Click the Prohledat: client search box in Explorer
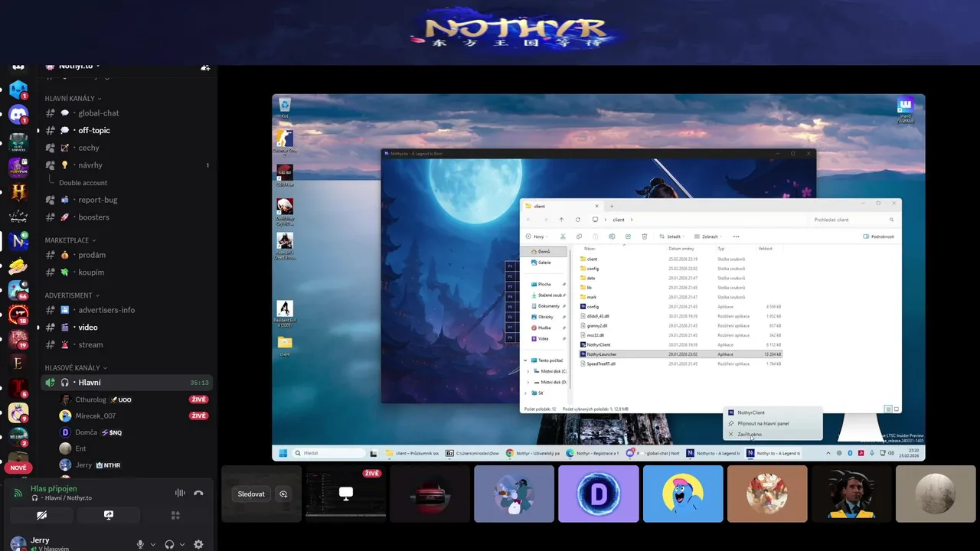 coord(853,220)
